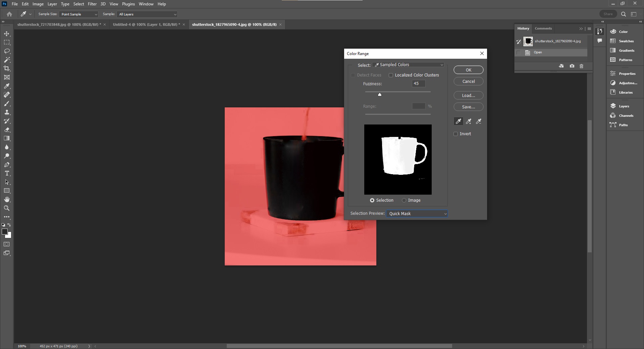Click the Load... button

tap(468, 96)
